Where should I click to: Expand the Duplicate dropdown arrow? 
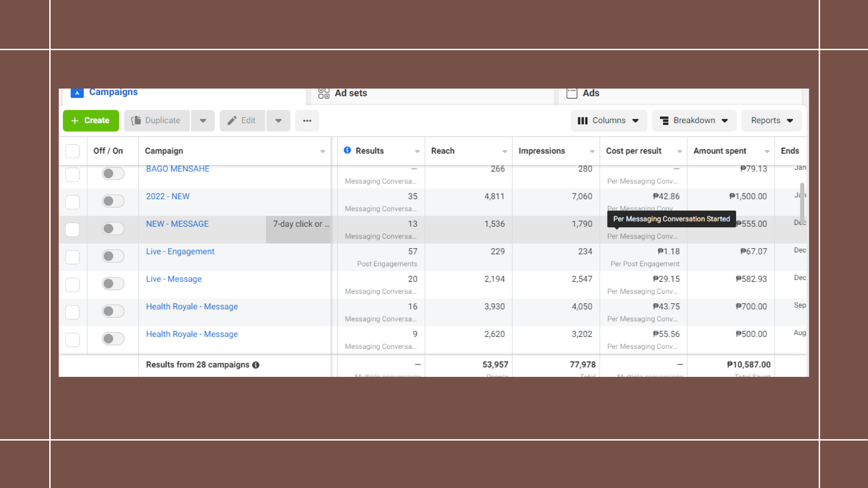coord(203,121)
